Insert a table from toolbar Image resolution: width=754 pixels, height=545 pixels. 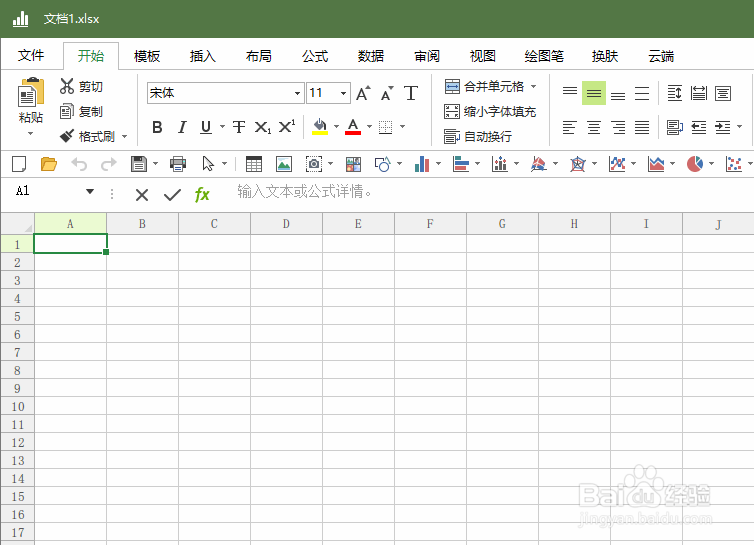pos(254,164)
